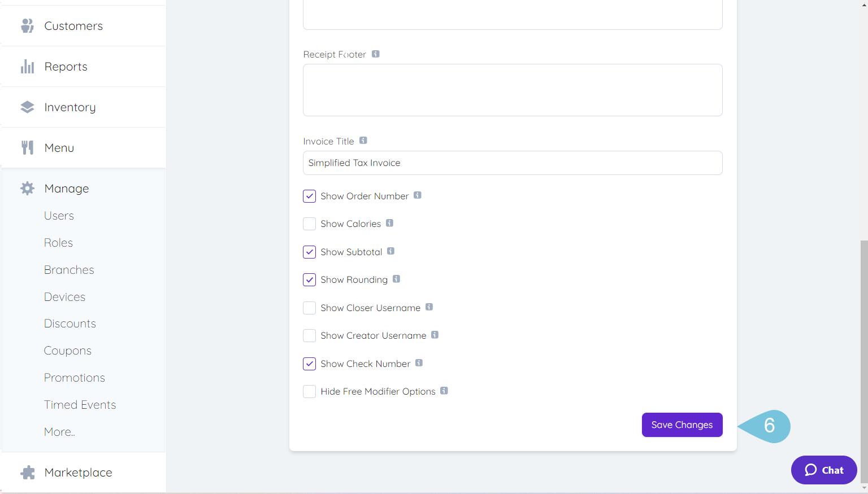This screenshot has height=494, width=868.
Task: View info tooltip for Show Calories
Action: tap(389, 223)
